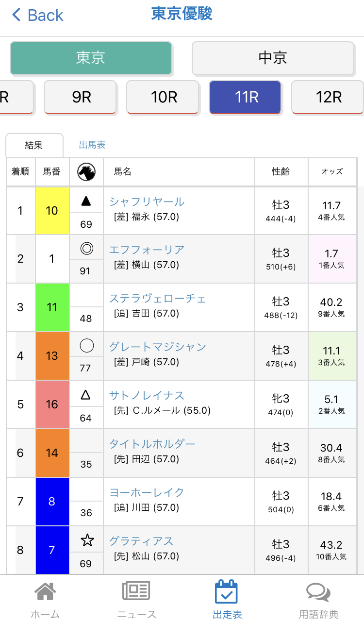Select race 12R
Viewport: 364px width, 622px height.
coord(328,97)
